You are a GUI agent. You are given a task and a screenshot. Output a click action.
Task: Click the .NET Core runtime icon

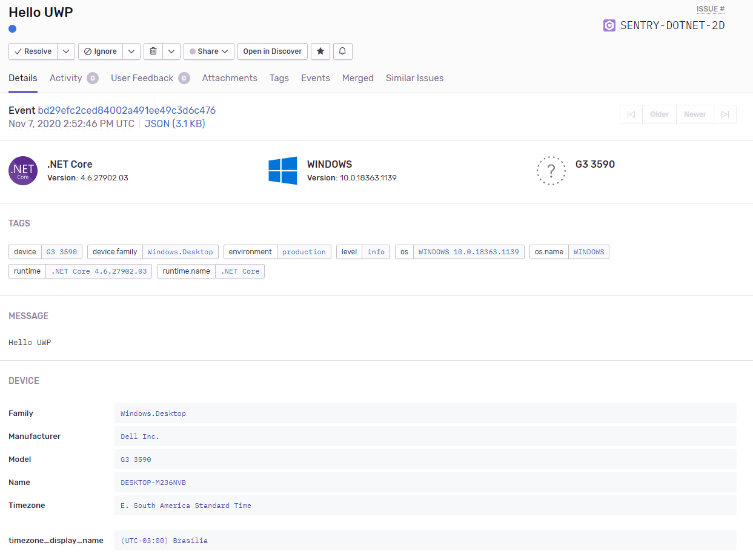[22, 170]
